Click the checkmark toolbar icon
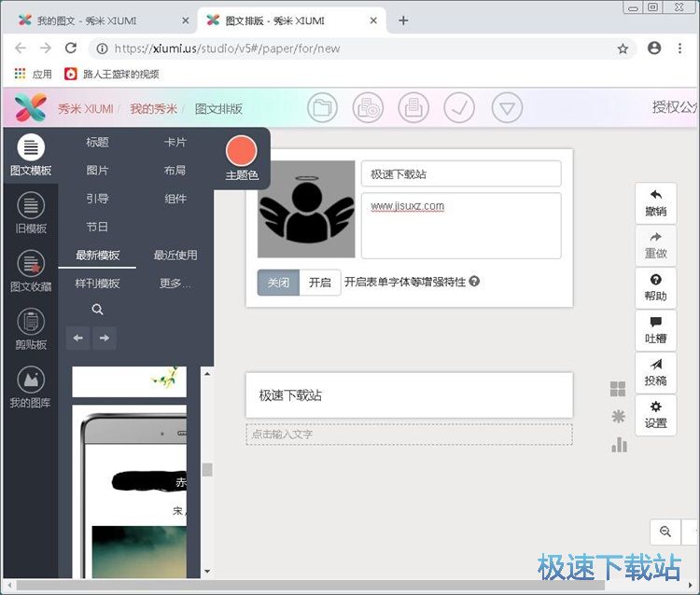This screenshot has width=700, height=595. 459,107
